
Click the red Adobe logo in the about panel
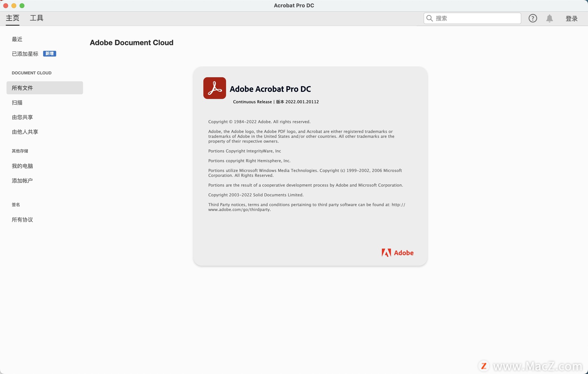[398, 253]
